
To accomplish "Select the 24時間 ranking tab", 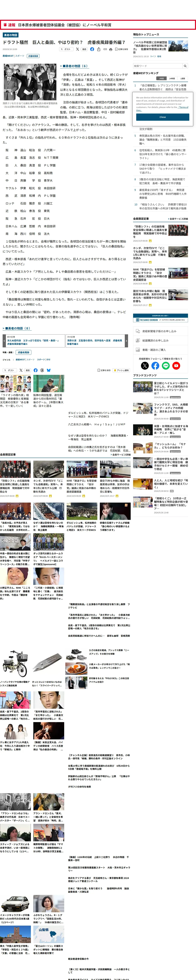I will point(172,78).
